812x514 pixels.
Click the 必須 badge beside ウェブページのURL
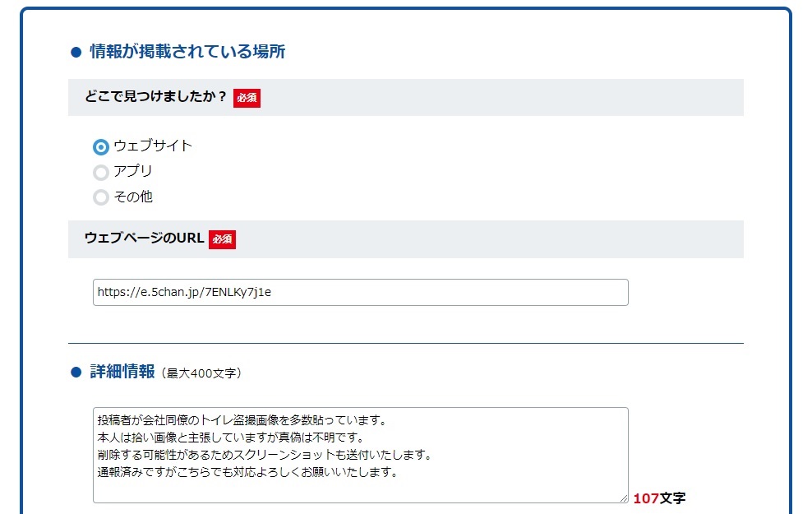pyautogui.click(x=222, y=239)
